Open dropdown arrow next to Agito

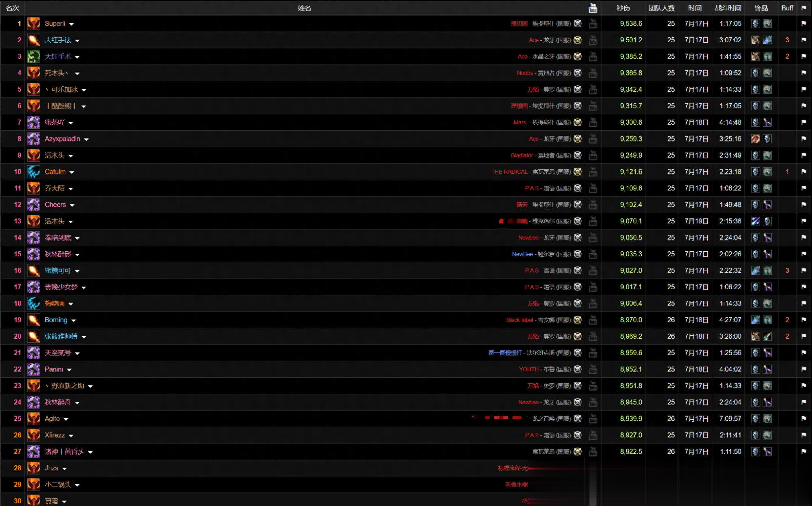coord(66,419)
